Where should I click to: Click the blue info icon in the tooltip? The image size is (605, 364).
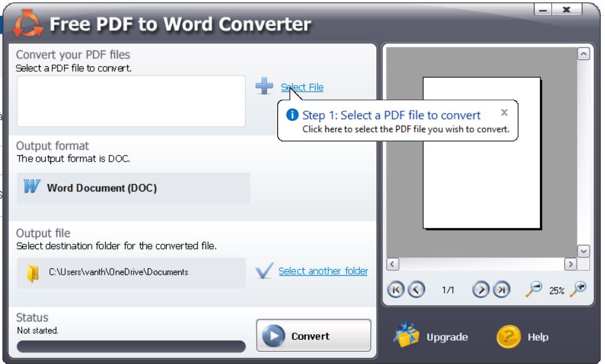[x=292, y=114]
